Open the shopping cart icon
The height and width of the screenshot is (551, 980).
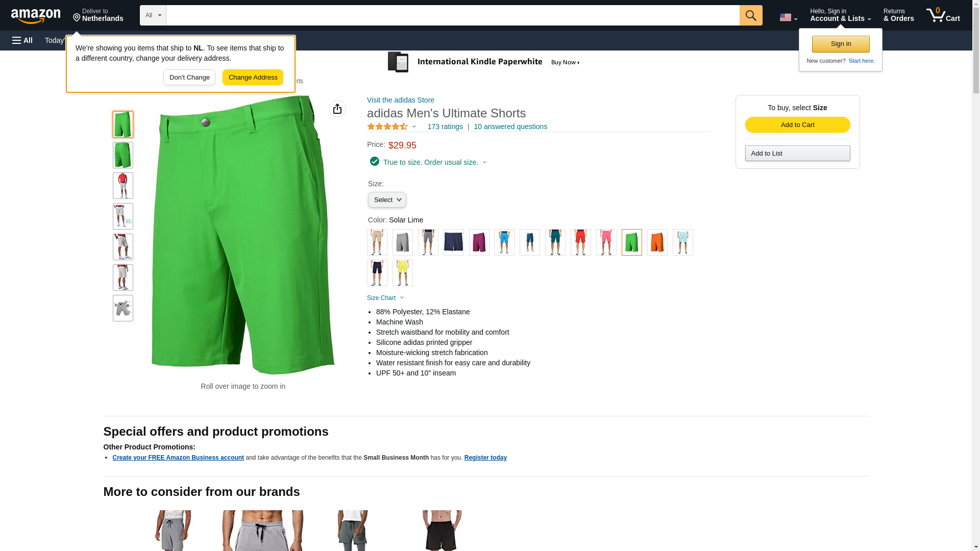point(943,15)
